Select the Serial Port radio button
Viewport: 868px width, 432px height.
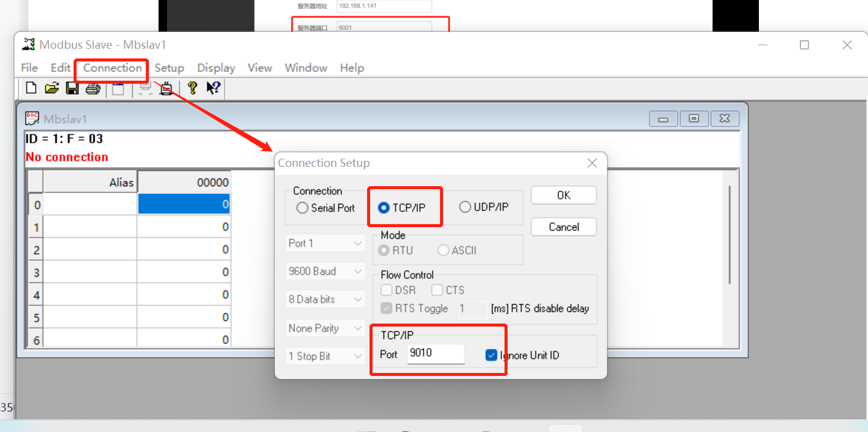point(302,208)
